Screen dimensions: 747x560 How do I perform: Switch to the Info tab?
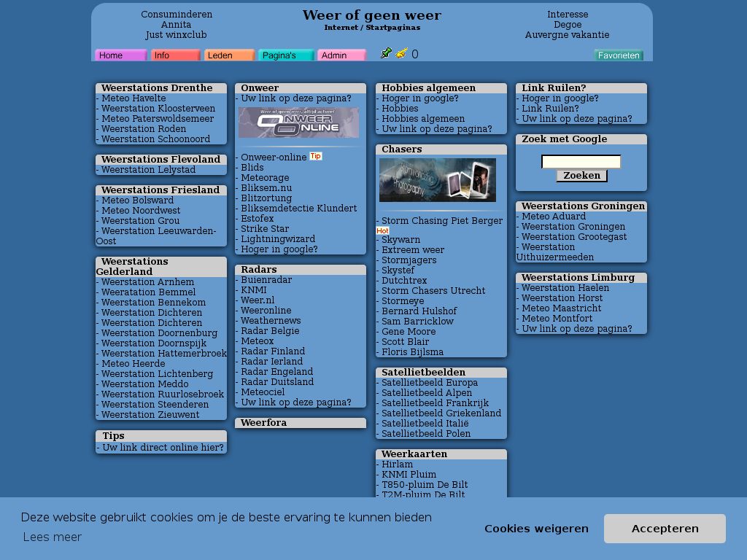coord(175,55)
